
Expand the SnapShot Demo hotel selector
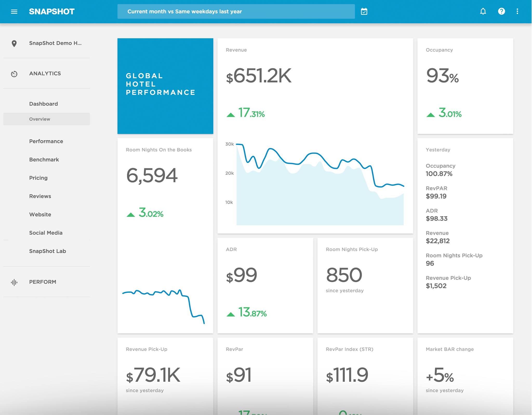pyautogui.click(x=55, y=43)
